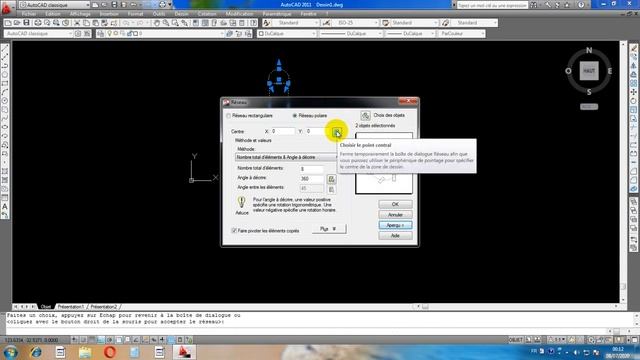Click the Plot printer icon in standard toolbar
The width and height of the screenshot is (640, 360).
click(38, 23)
